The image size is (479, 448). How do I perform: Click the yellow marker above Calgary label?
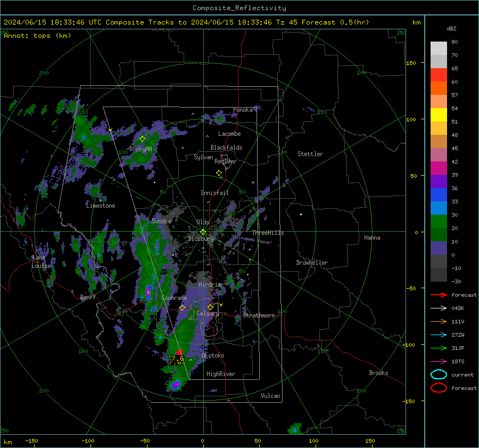[x=210, y=307]
